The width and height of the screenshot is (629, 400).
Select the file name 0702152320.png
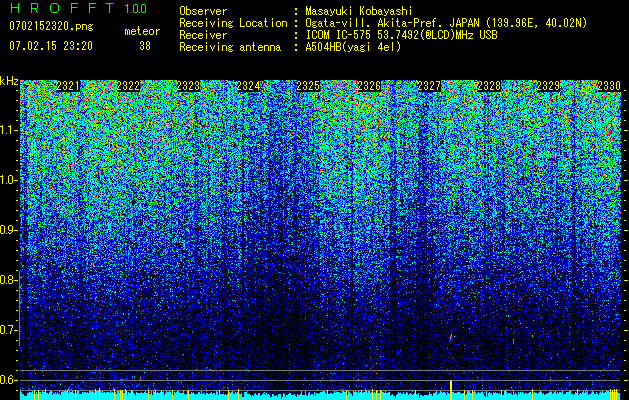point(51,26)
